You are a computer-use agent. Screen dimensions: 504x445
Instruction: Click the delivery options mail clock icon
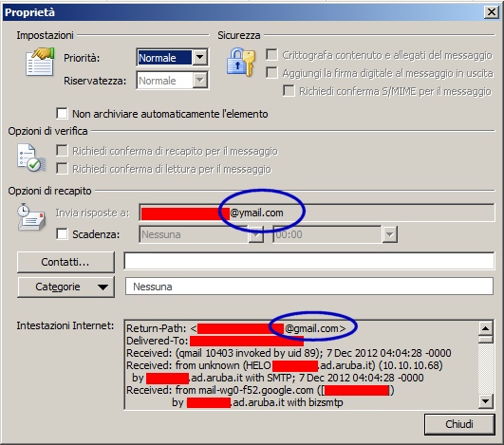pyautogui.click(x=31, y=217)
